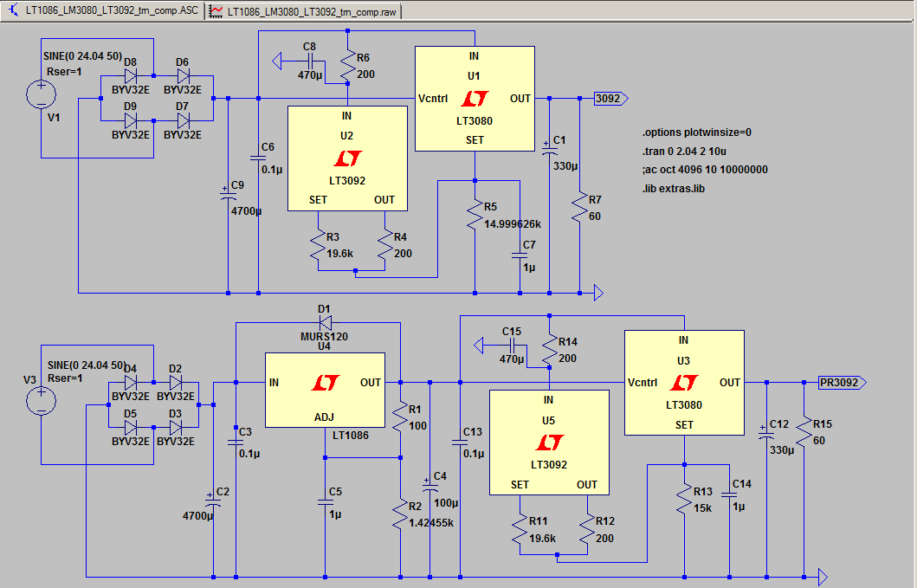The height and width of the screenshot is (588, 917).
Task: Click capacitor C6 0.1µ symbol
Action: [258, 158]
